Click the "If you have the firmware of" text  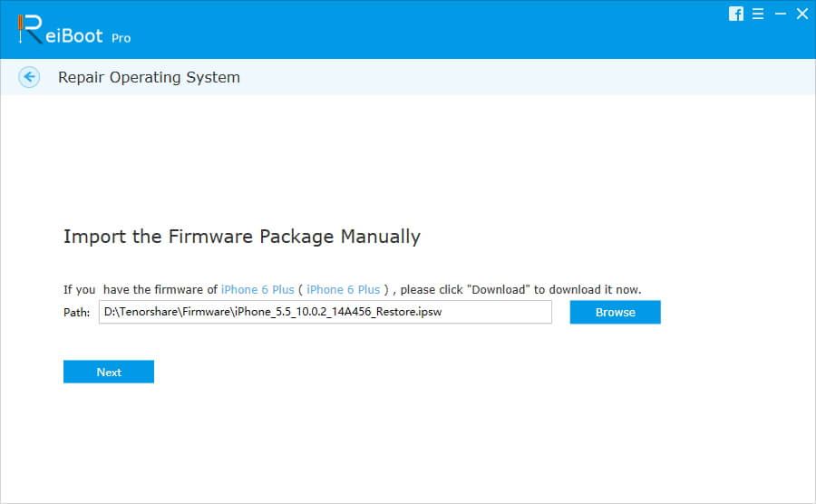click(x=141, y=290)
